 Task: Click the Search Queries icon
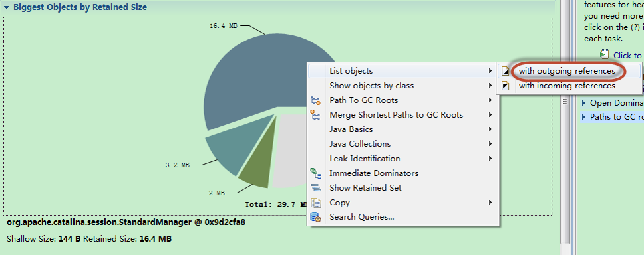[x=315, y=217]
